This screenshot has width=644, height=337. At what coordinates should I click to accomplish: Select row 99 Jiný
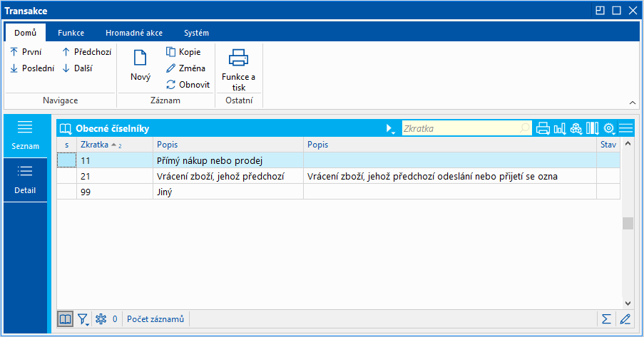(339, 192)
